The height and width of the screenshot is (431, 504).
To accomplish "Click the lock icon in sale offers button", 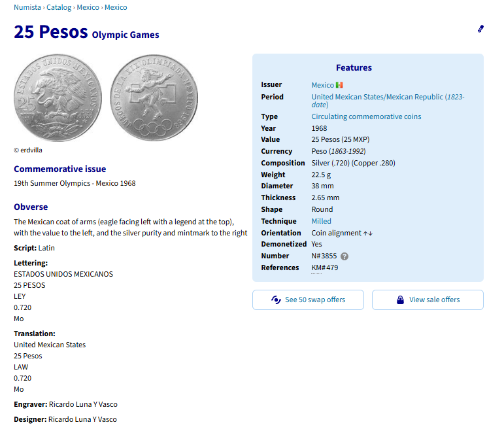I will [400, 300].
